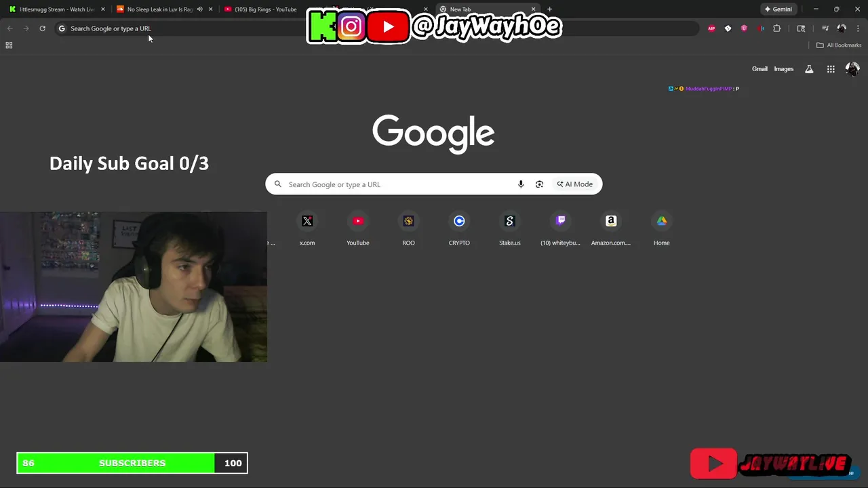Open the ROO shortcut tile
Viewport: 868px width, 488px height.
point(408,229)
